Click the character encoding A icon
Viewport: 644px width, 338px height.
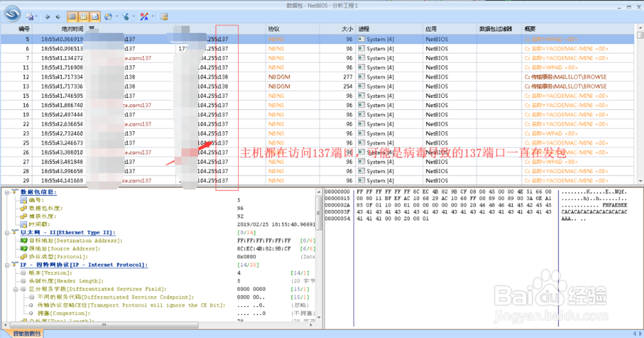tap(144, 17)
